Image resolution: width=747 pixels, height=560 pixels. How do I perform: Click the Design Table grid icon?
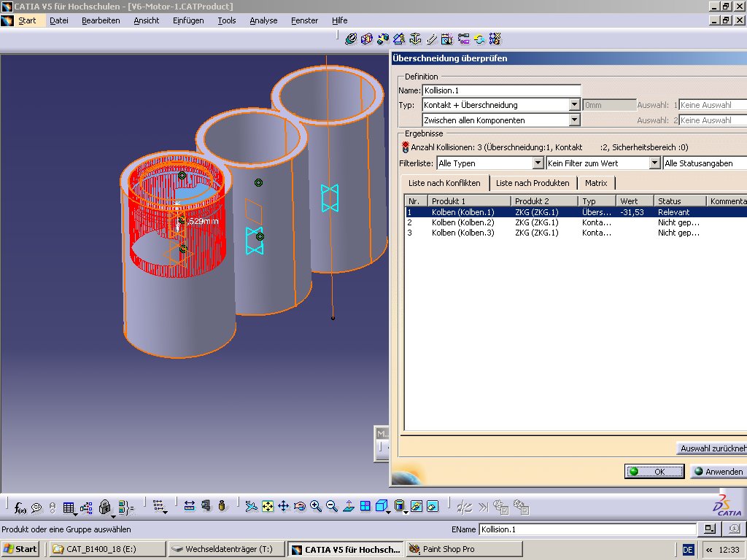coord(69,507)
